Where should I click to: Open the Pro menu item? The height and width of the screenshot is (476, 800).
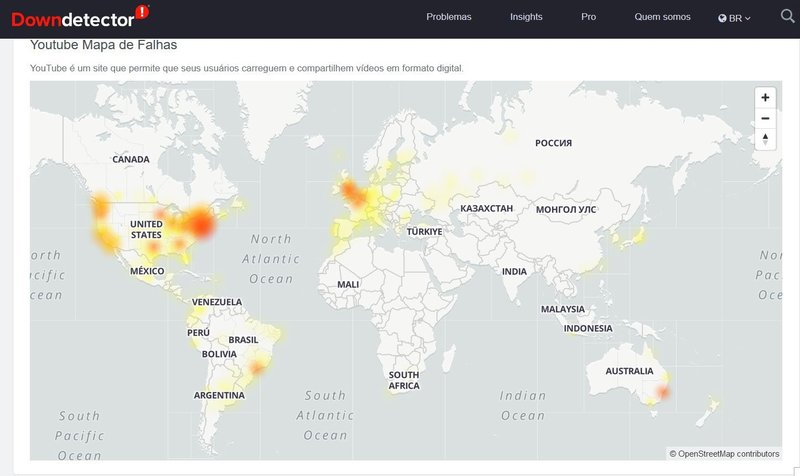click(588, 17)
